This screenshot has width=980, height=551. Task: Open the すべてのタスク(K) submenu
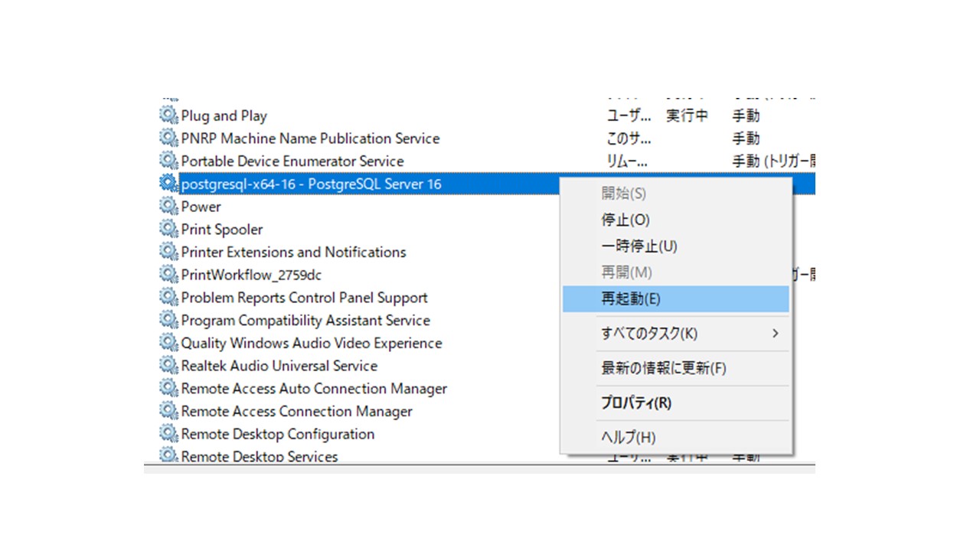click(675, 334)
